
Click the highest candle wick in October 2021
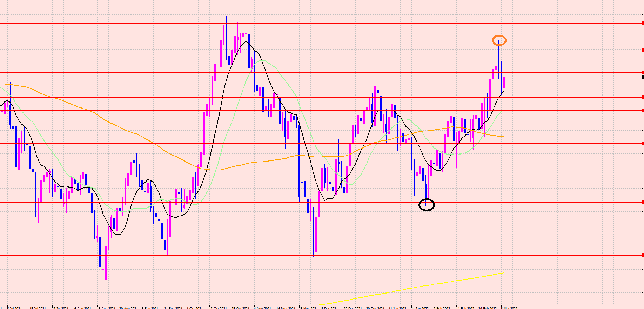(226, 21)
